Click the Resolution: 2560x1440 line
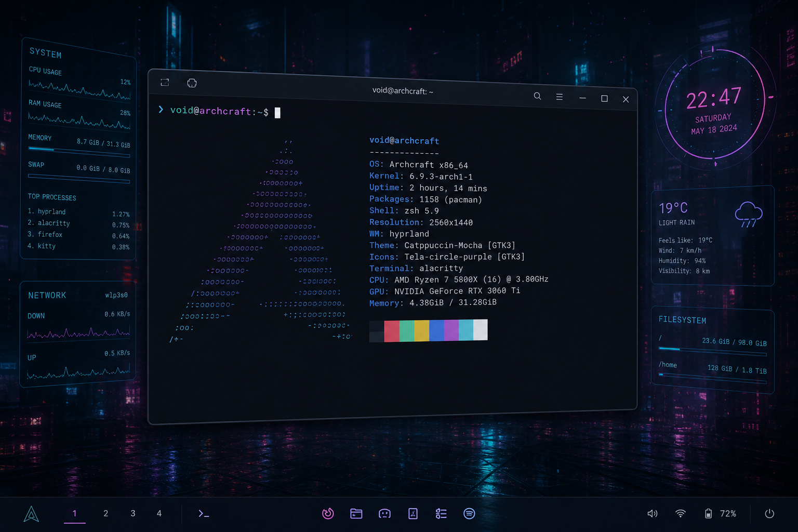798x532 pixels. (421, 222)
